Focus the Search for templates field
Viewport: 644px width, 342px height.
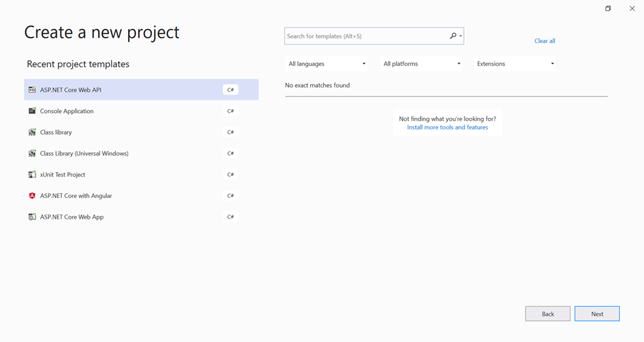[x=366, y=36]
